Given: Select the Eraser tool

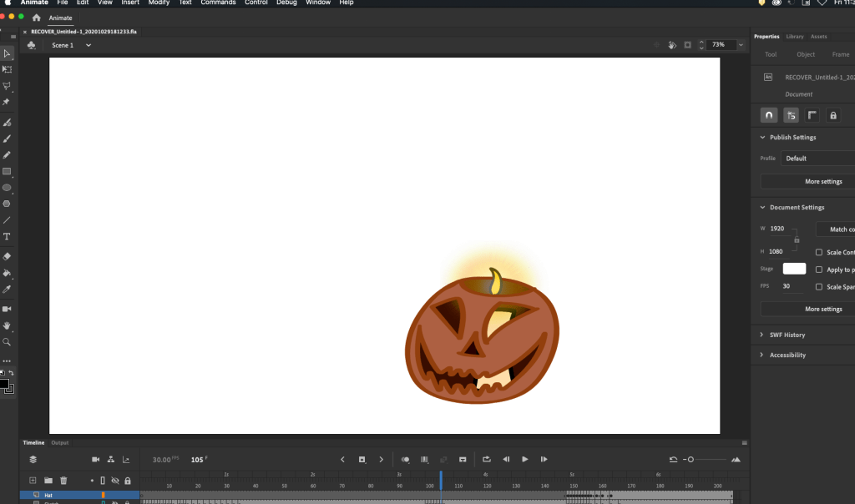Looking at the screenshot, I should [7, 256].
